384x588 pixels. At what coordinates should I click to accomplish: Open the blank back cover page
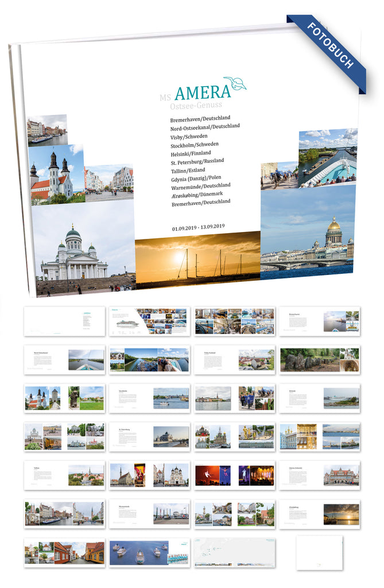click(x=320, y=553)
